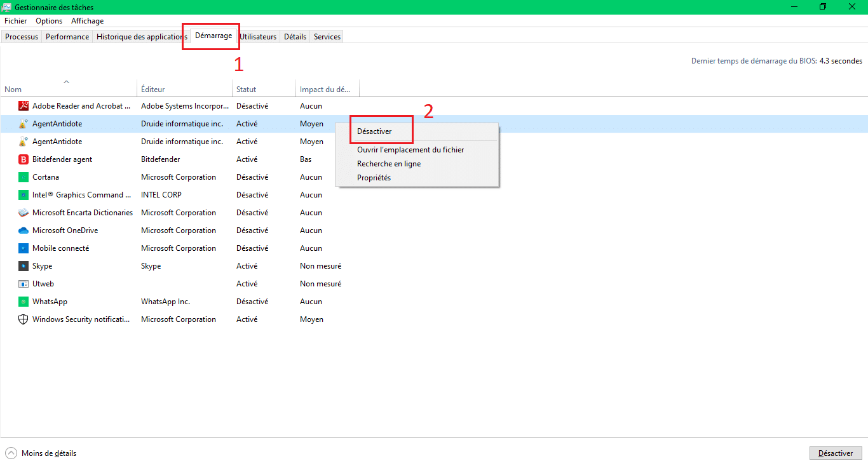Switch to the Performance tab
Image resolution: width=868 pixels, height=468 pixels.
point(67,37)
